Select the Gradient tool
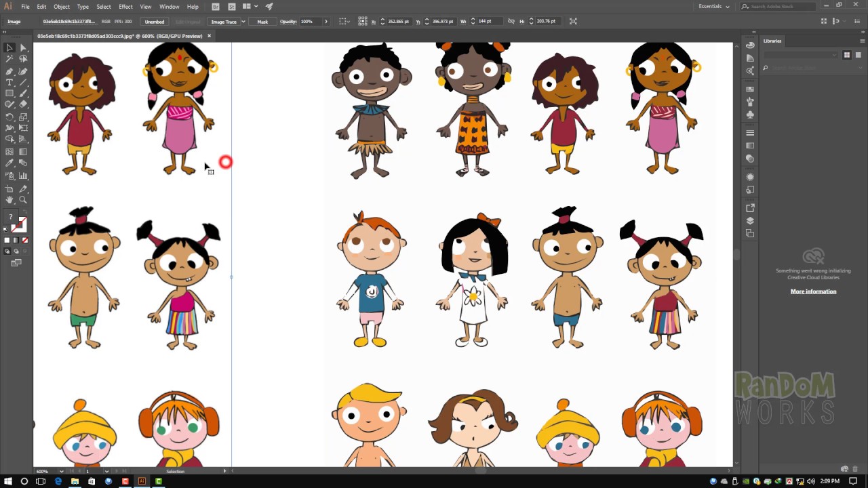This screenshot has width=868, height=488. coord(23,152)
